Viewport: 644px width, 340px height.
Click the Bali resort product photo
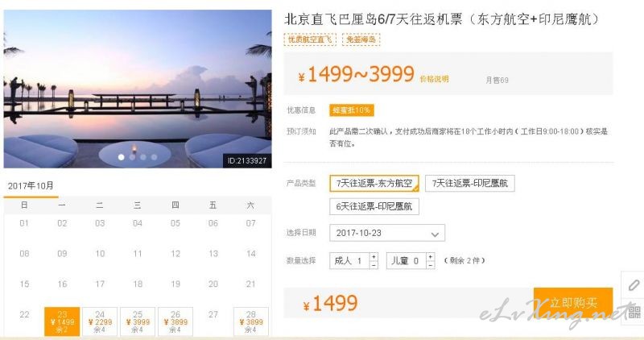pyautogui.click(x=138, y=89)
